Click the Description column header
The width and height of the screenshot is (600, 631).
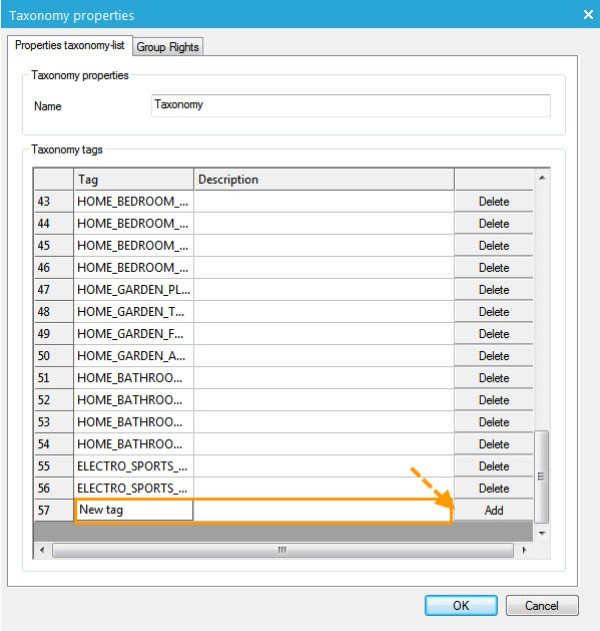pos(323,179)
